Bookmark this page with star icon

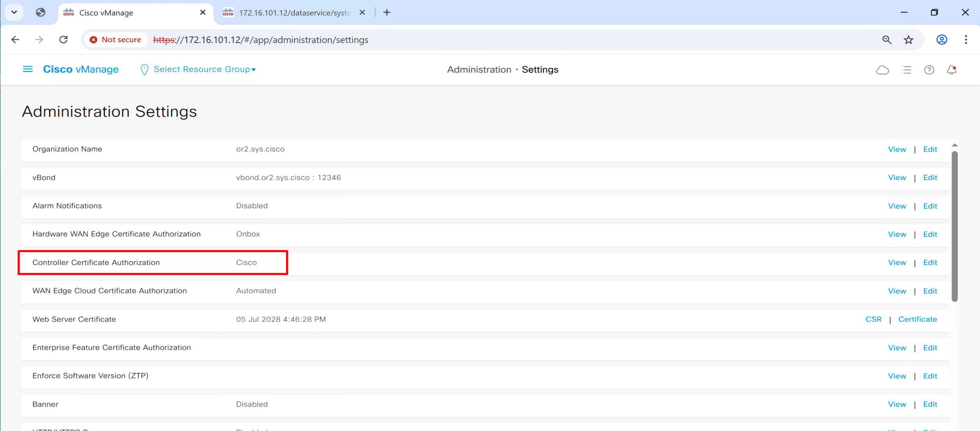pyautogui.click(x=908, y=39)
